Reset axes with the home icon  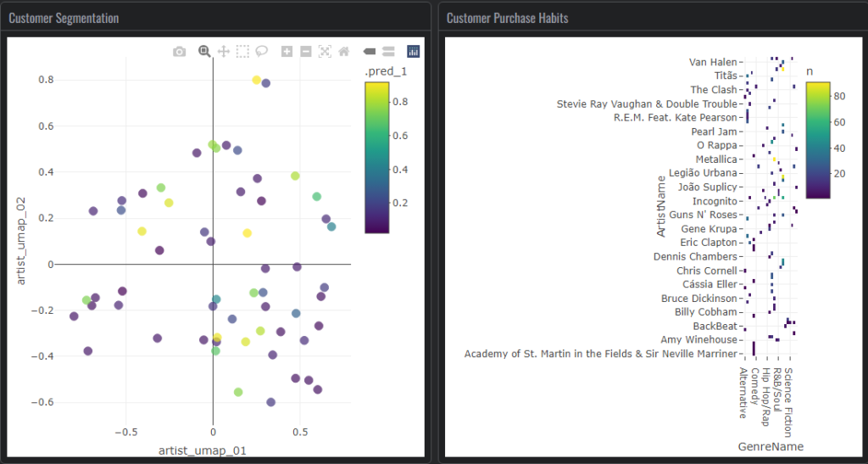click(x=344, y=52)
